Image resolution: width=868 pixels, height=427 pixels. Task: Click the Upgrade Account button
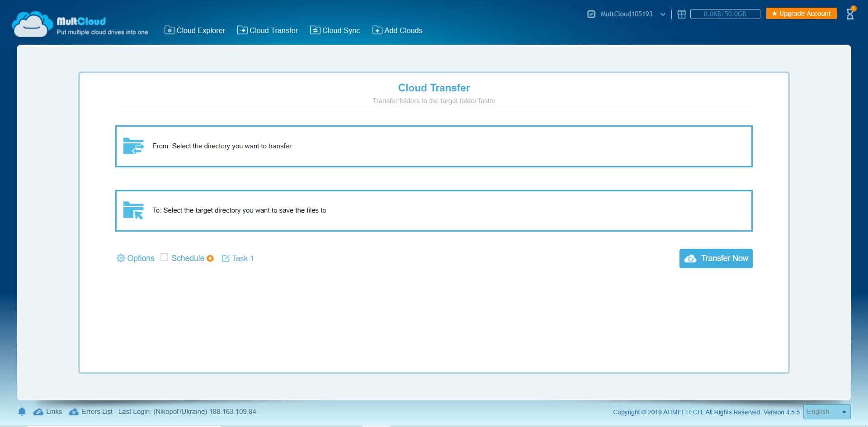coord(801,14)
